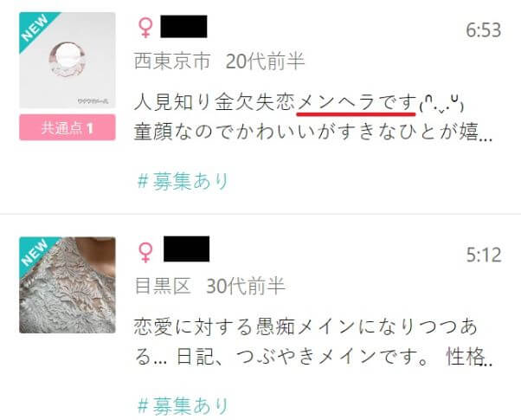The height and width of the screenshot is (420, 521).
Task: Click the pink 共通点 1 badge
Action: [68, 127]
